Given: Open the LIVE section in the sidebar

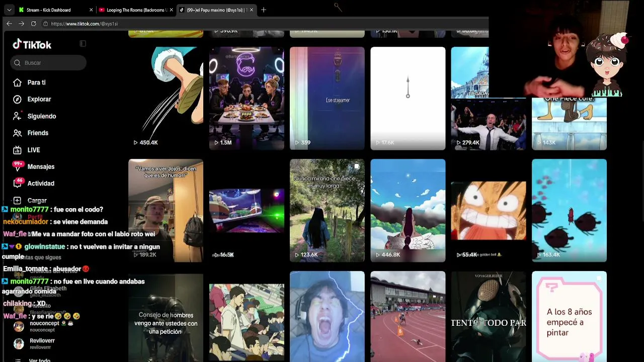Looking at the screenshot, I should click(34, 150).
